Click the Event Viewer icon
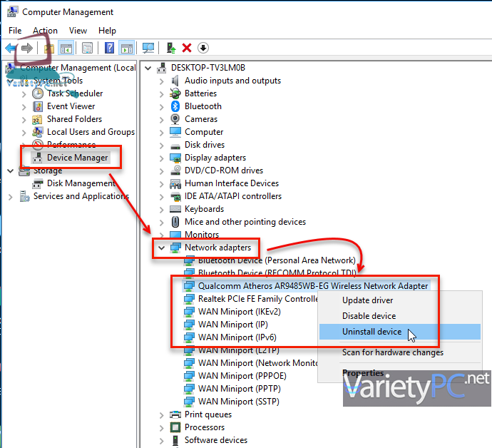The image size is (492, 448). 38,106
